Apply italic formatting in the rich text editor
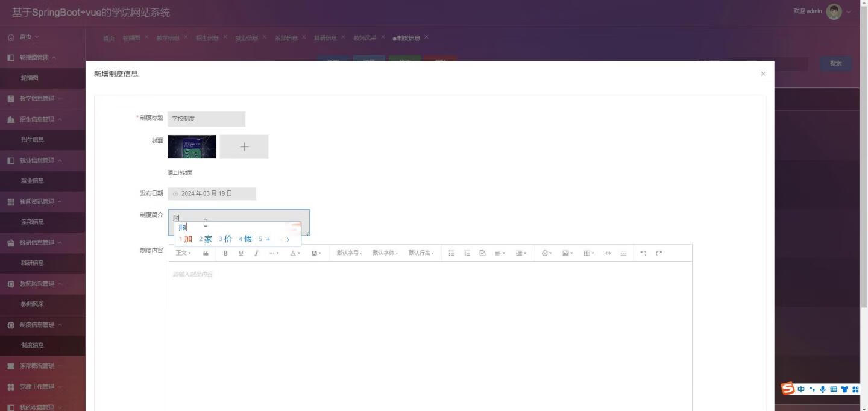This screenshot has height=411, width=868. pos(256,253)
